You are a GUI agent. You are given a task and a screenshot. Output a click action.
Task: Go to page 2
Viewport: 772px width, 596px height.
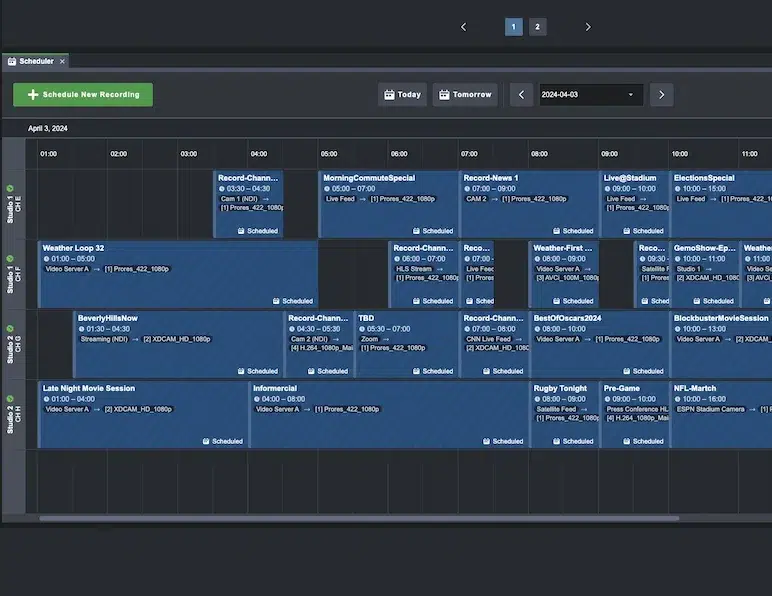[537, 27]
